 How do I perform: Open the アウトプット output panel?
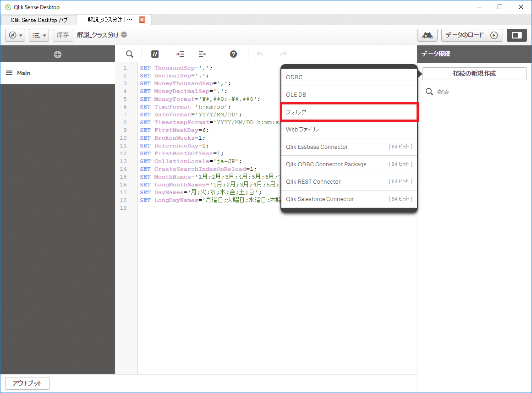(27, 383)
